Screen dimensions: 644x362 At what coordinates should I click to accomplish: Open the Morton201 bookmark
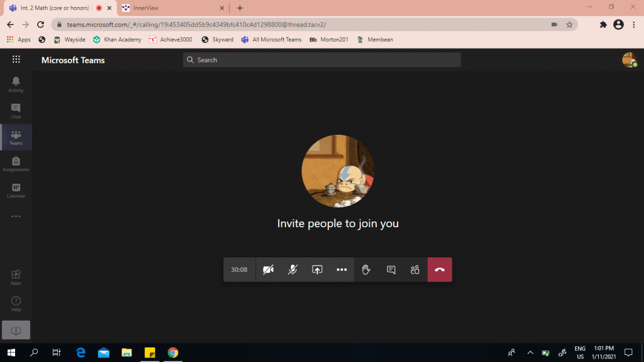coord(329,40)
